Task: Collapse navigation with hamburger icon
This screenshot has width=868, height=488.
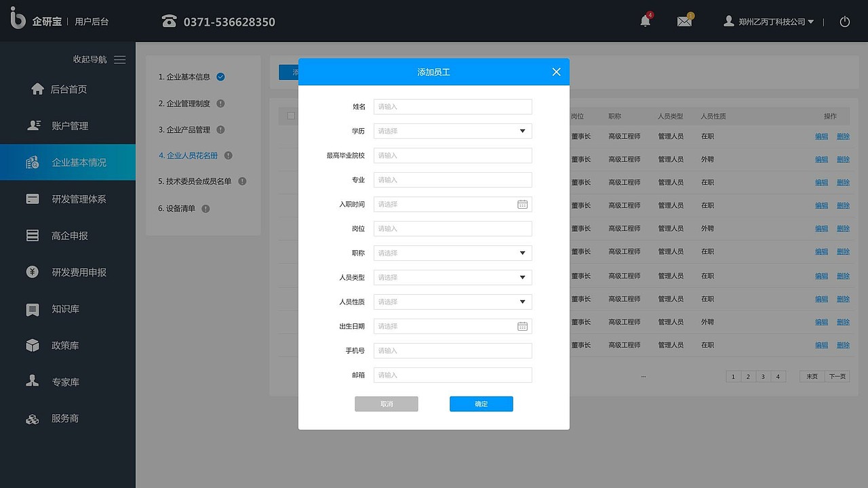Action: coord(120,60)
